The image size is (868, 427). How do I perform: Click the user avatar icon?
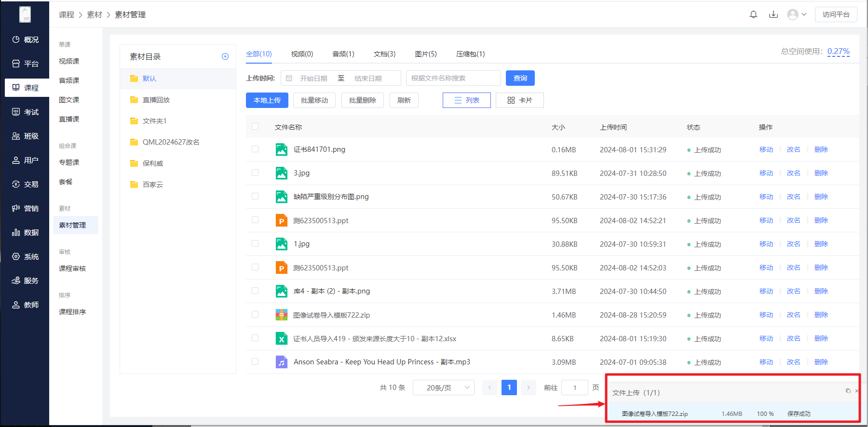[x=792, y=14]
